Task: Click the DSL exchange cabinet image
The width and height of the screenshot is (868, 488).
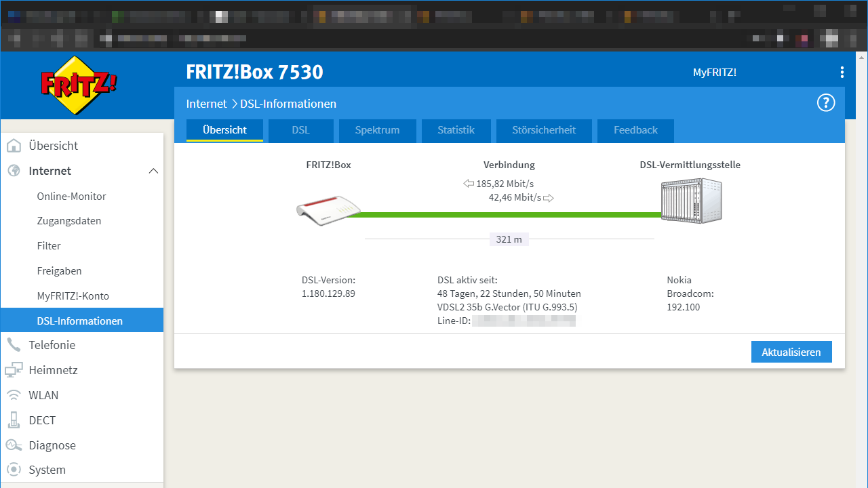Action: tap(692, 201)
